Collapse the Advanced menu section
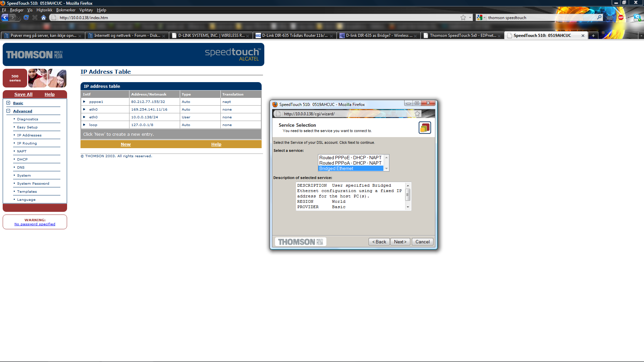The image size is (644, 362). tap(8, 111)
